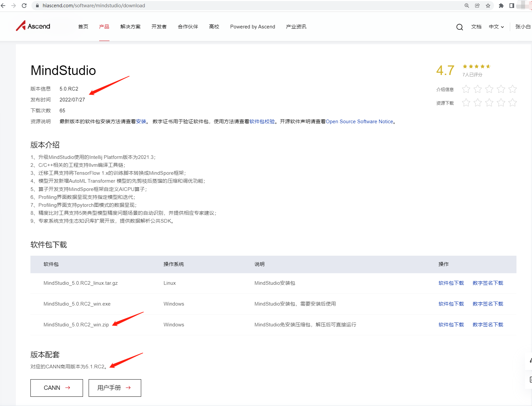Screen dimensions: 532x406
Task: Rate 资源下载 with five stars
Action: pyautogui.click(x=512, y=103)
